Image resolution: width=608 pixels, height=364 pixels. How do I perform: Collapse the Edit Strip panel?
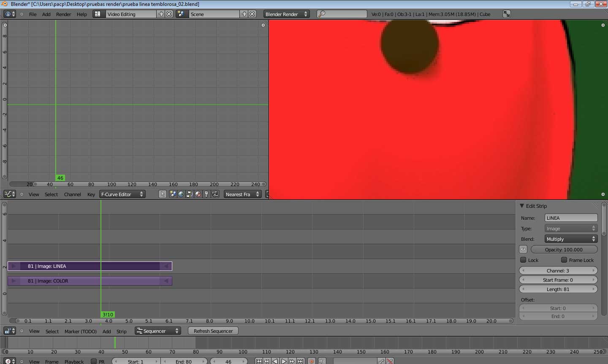(522, 206)
